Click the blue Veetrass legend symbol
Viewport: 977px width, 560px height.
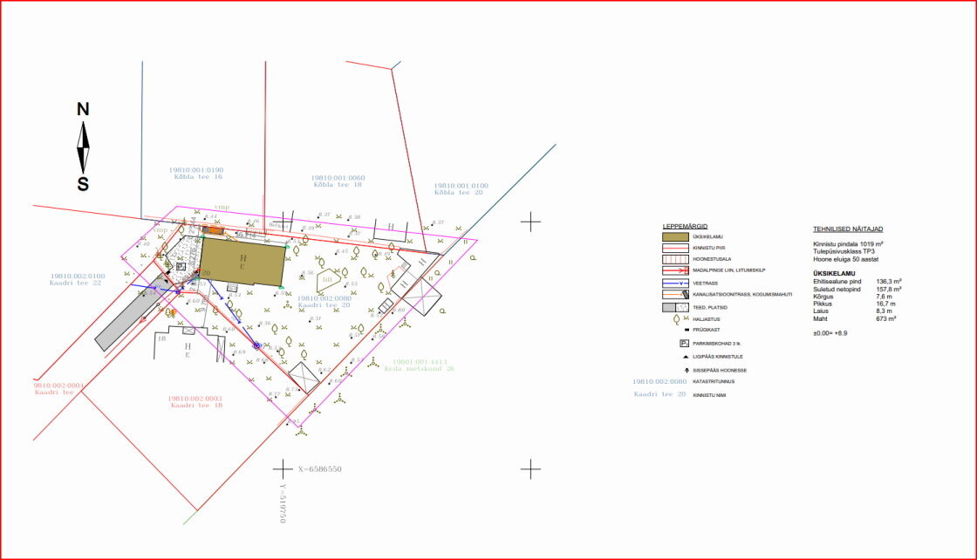[x=677, y=283]
